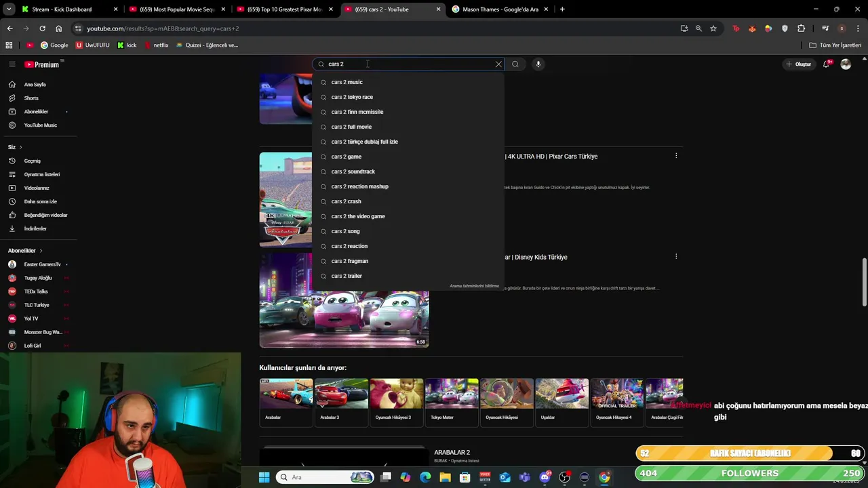
Task: Select suggestion 'cars 2 full movie'
Action: click(408, 127)
